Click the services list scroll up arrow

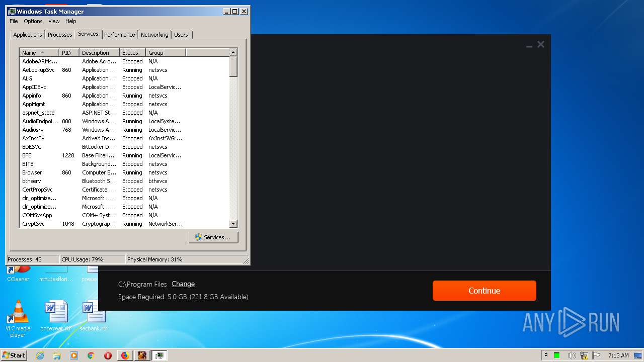(233, 52)
